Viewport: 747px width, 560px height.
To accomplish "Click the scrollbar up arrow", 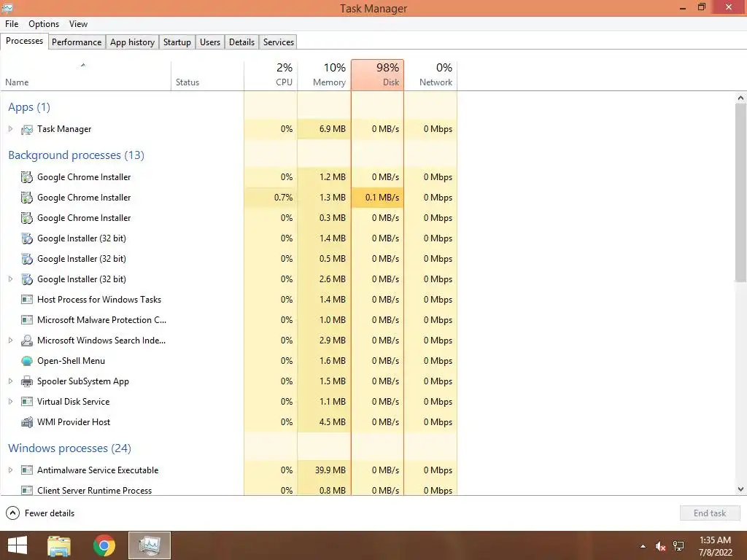I will (x=740, y=98).
